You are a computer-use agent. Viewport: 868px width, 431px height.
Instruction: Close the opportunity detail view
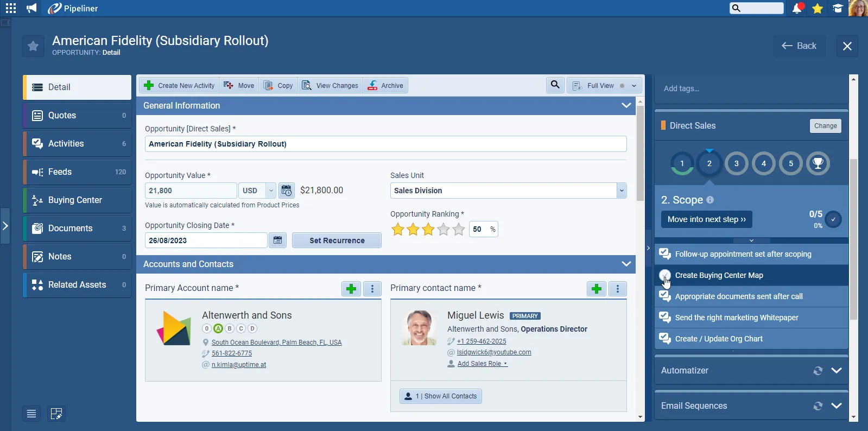click(x=847, y=46)
